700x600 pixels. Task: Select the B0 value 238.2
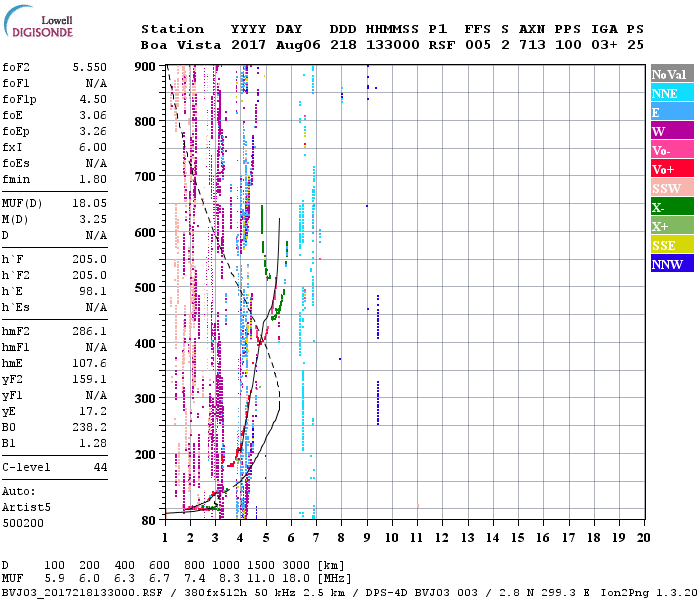coord(89,427)
